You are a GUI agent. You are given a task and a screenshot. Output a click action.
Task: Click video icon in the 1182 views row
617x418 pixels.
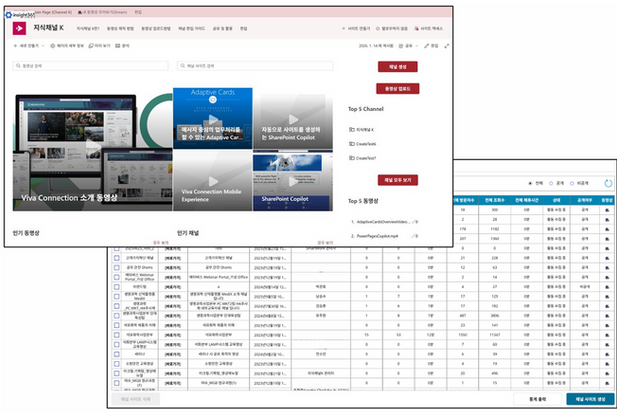click(x=607, y=229)
